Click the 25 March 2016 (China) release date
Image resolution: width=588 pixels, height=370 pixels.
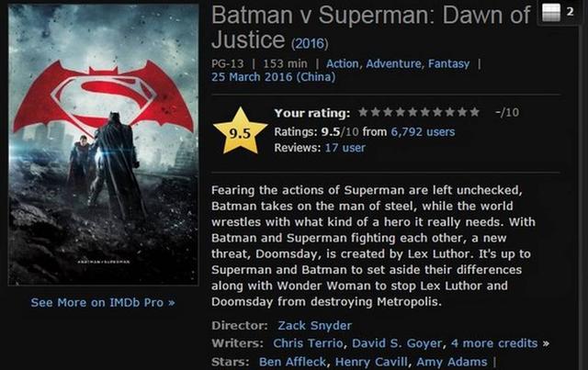pyautogui.click(x=274, y=77)
